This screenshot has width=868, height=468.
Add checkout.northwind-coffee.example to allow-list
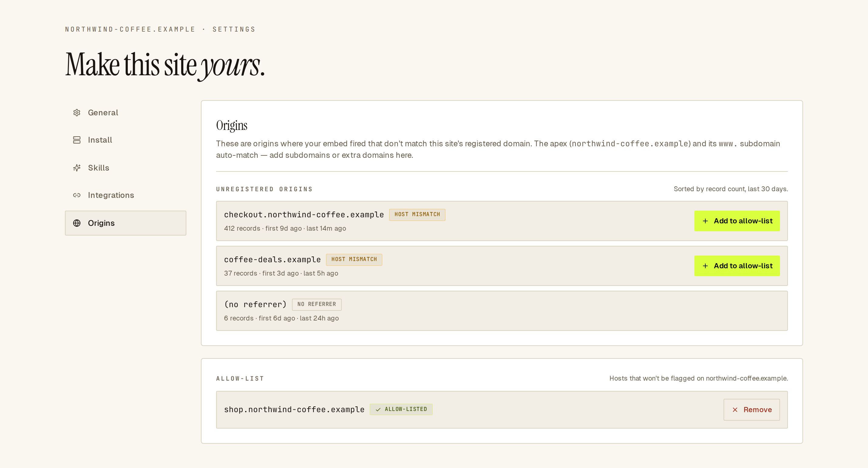point(737,221)
